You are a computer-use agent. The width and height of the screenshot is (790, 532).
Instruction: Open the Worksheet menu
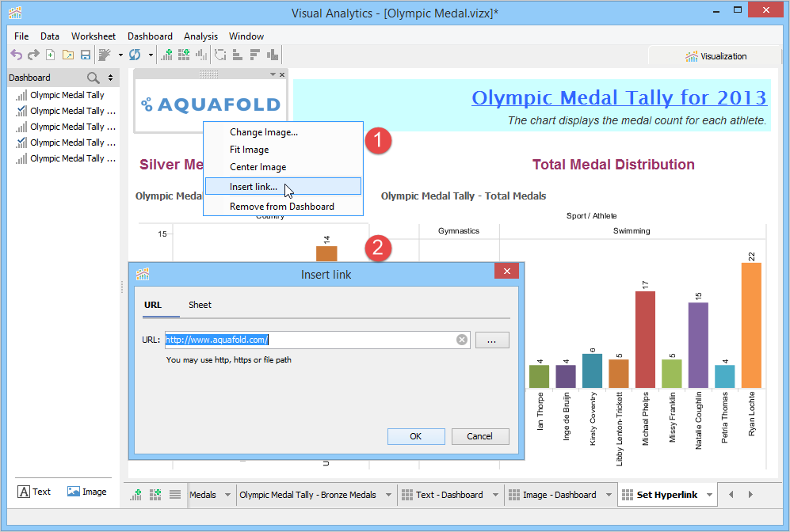(94, 36)
